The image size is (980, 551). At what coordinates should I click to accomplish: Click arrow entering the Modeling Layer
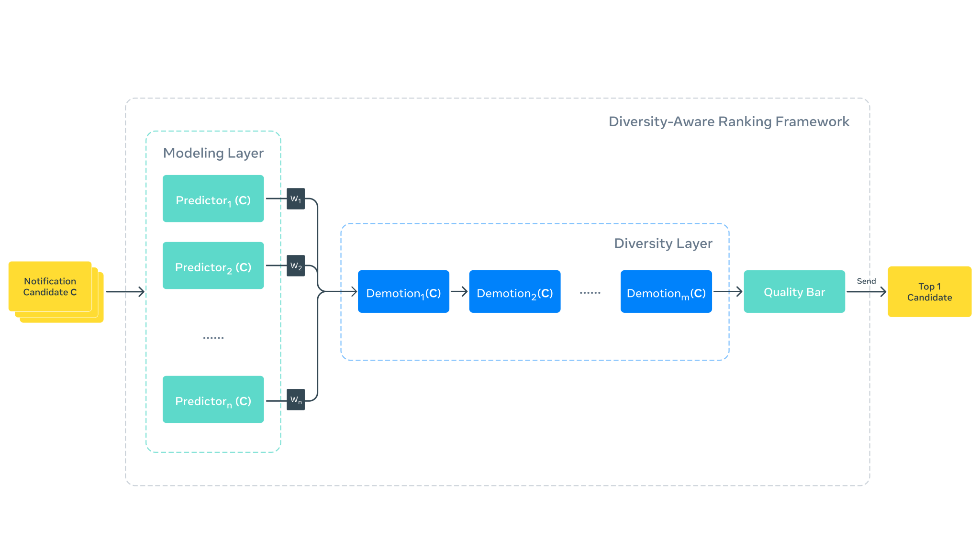125,291
